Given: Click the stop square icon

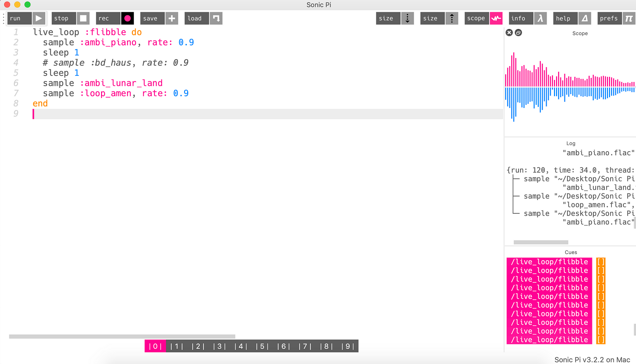Looking at the screenshot, I should point(83,18).
